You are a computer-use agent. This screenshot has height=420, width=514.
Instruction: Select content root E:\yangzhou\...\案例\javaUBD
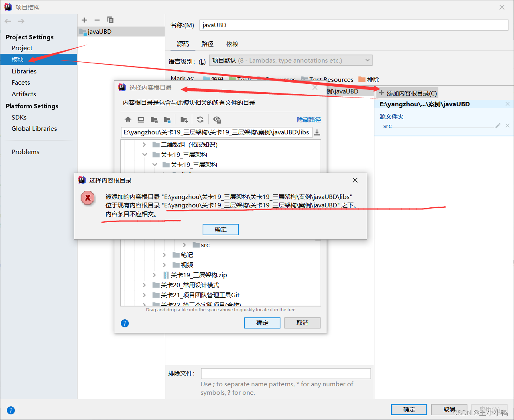(425, 104)
